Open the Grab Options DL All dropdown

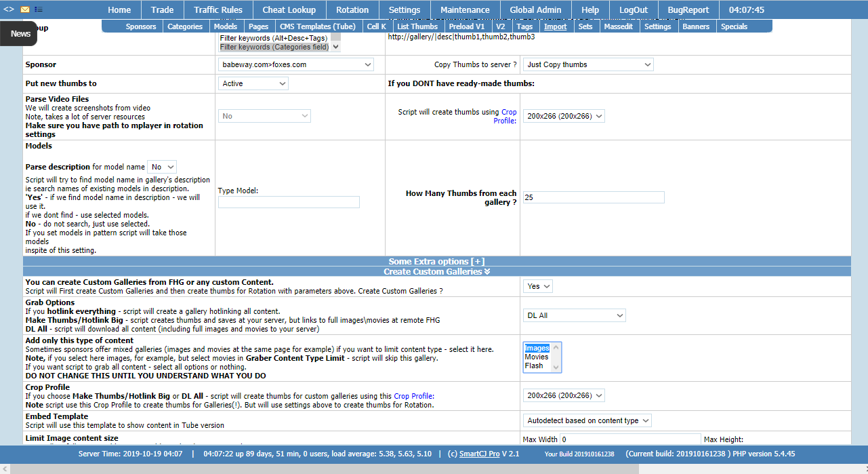point(575,315)
